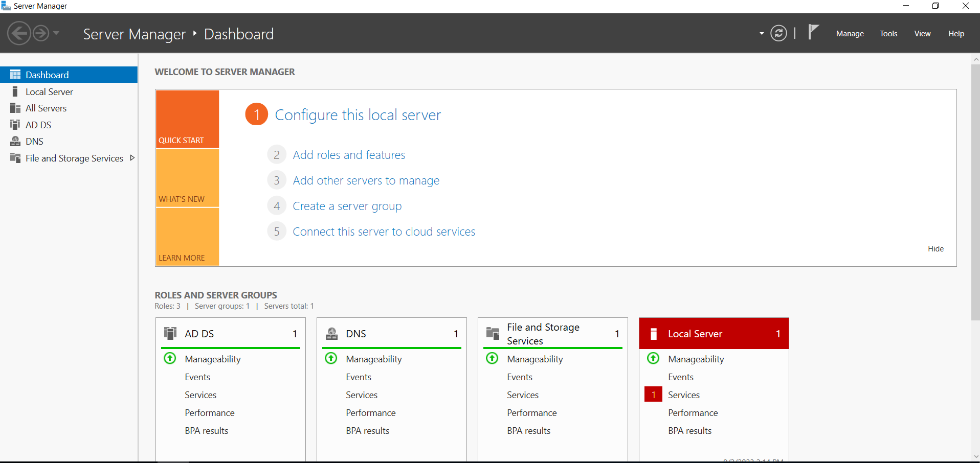Screen dimensions: 980x463
Task: Click scrollbar up arrow at top right
Action: (975, 59)
